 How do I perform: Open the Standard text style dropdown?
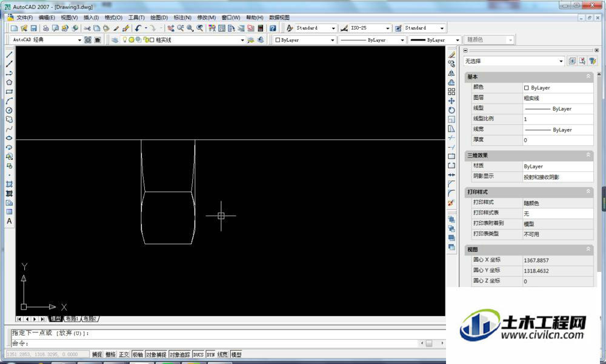[333, 28]
